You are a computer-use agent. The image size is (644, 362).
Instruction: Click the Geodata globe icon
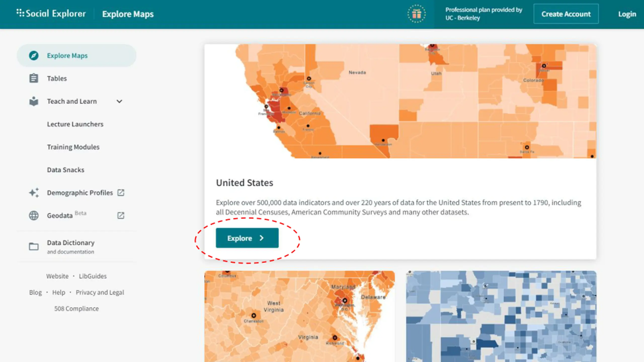[x=34, y=216]
